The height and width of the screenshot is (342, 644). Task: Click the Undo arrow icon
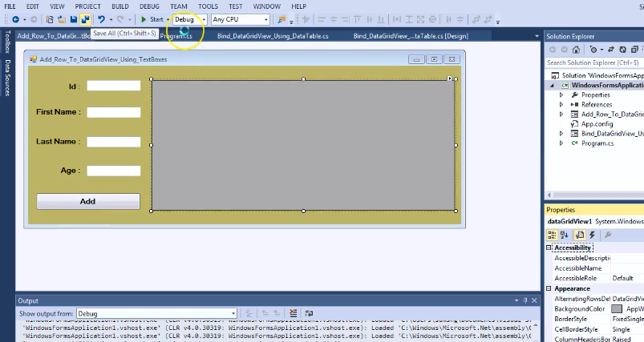tap(101, 19)
